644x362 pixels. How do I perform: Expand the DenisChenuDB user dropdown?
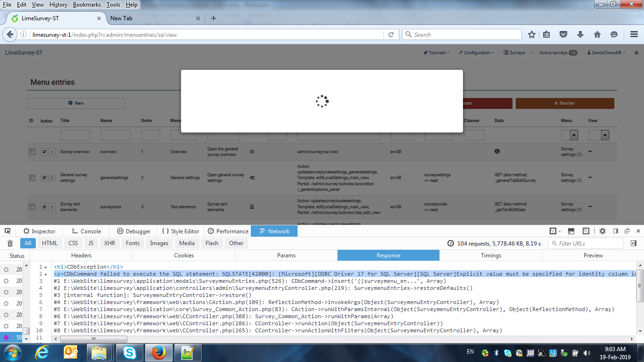coord(606,53)
